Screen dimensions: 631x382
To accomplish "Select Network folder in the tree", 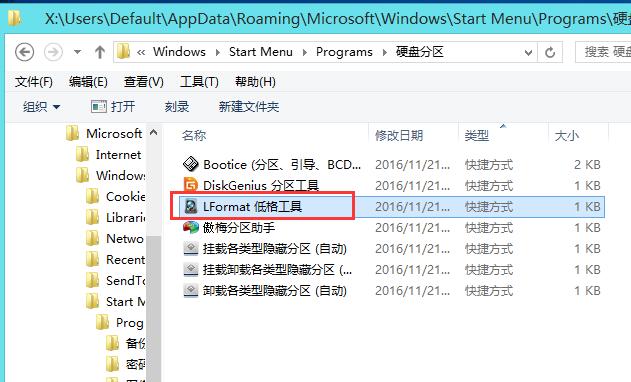I will point(125,238).
